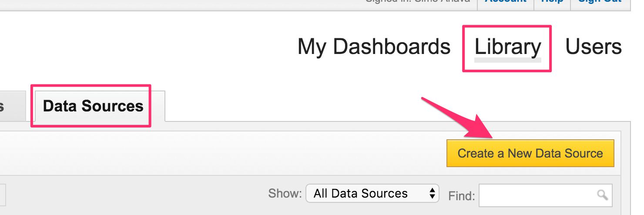Click the up-down arrows on the Show selector
The width and height of the screenshot is (644, 215).
pyautogui.click(x=432, y=193)
